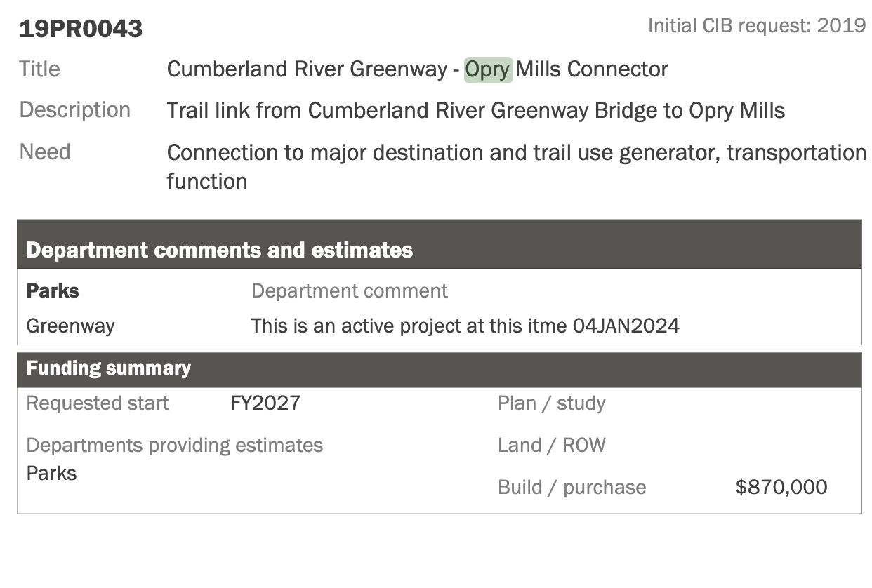Click the Departments providing estimates label

coord(174,446)
